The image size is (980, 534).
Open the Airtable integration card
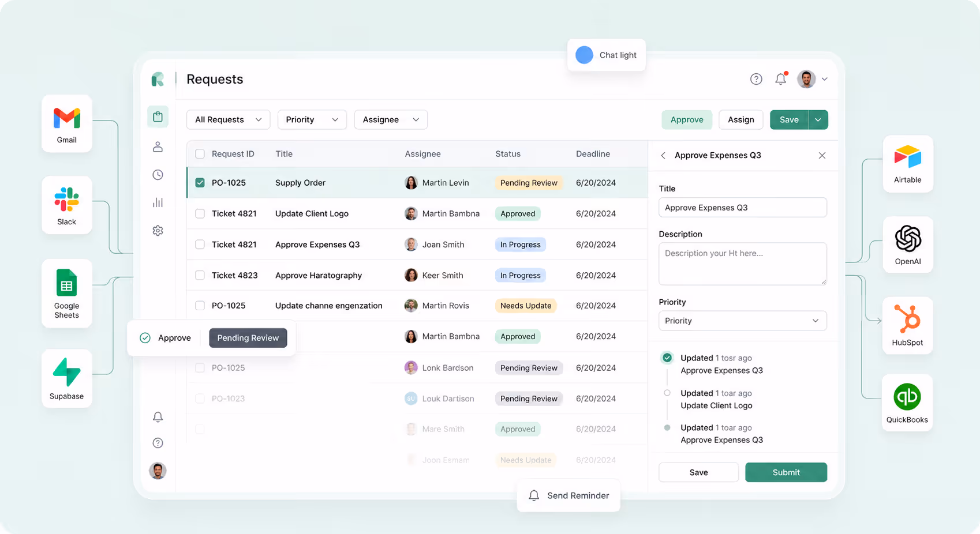tap(908, 164)
